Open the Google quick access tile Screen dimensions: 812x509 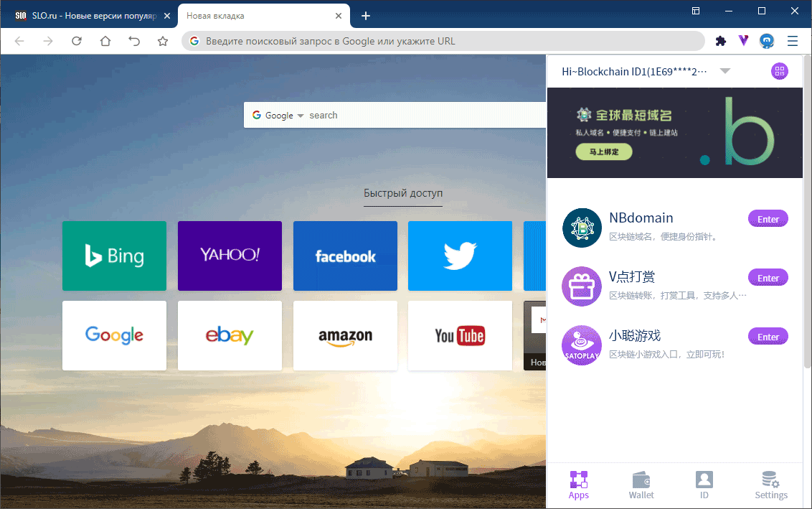[x=115, y=336]
